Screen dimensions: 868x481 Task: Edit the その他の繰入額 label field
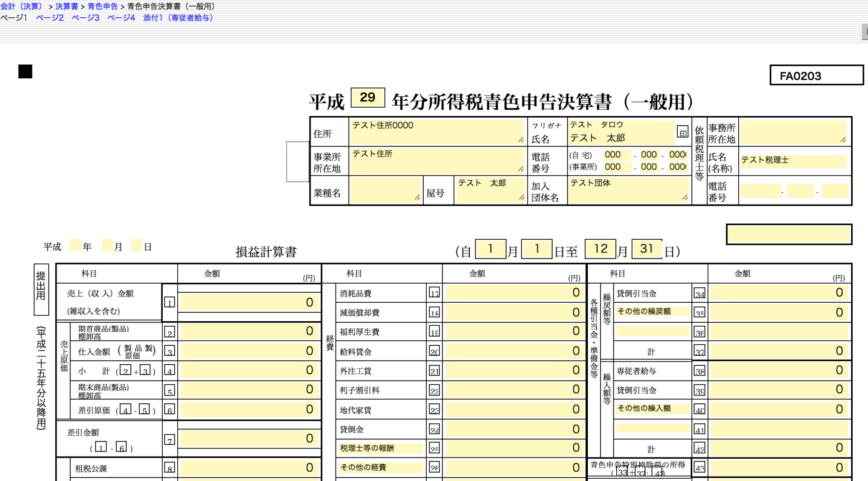[653, 408]
